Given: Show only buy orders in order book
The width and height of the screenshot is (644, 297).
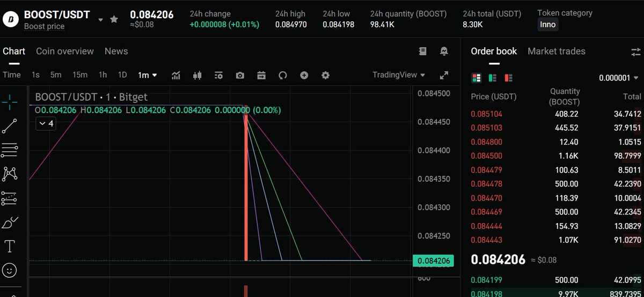Looking at the screenshot, I should coord(492,78).
